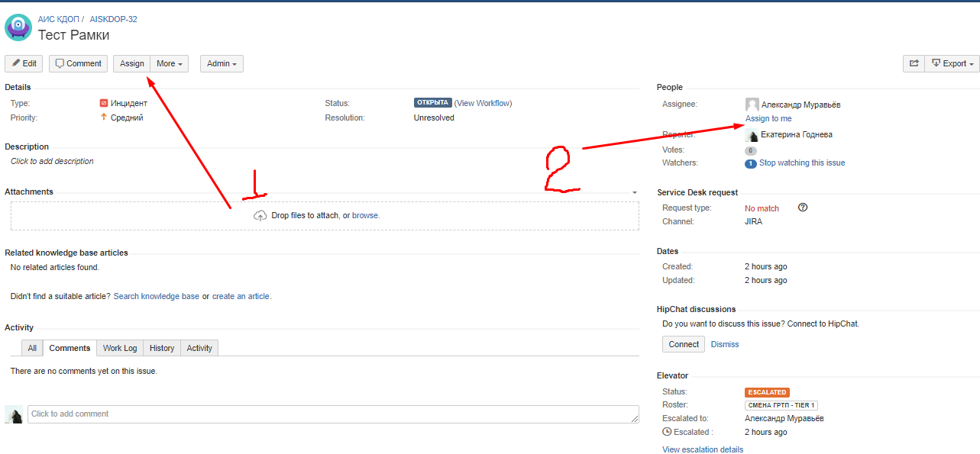Screen dimensions: 980x454
Task: Open View escalation details link
Action: [703, 450]
